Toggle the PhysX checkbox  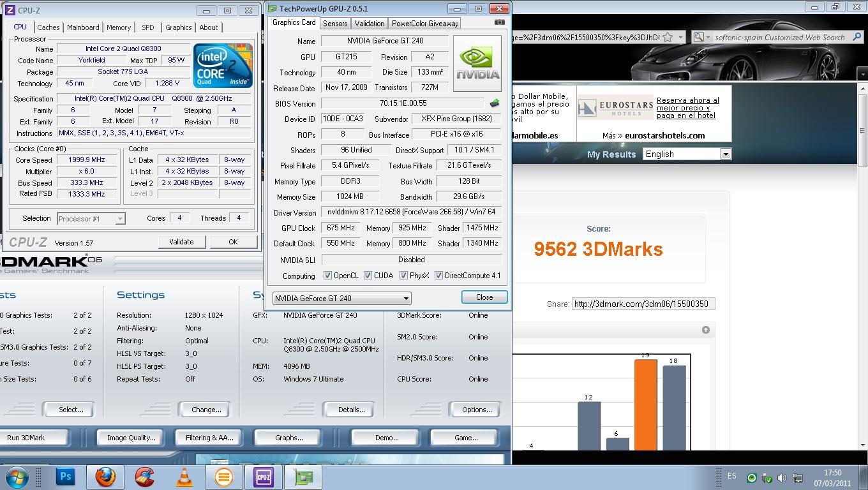(403, 276)
